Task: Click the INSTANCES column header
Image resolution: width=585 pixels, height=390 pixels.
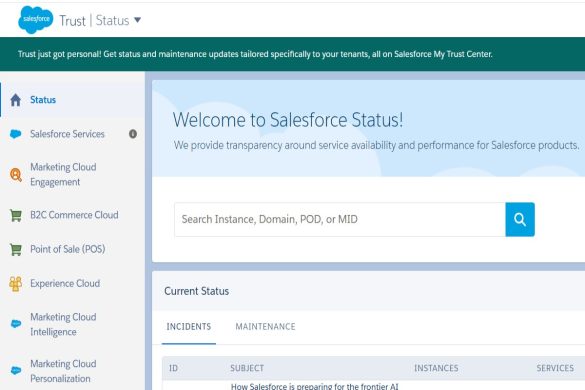Action: 436,368
